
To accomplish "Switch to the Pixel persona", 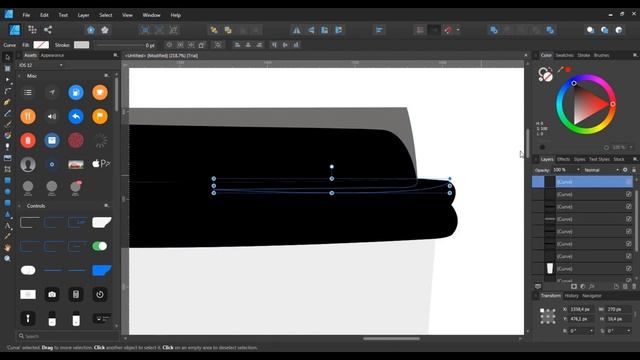I will coord(32,30).
